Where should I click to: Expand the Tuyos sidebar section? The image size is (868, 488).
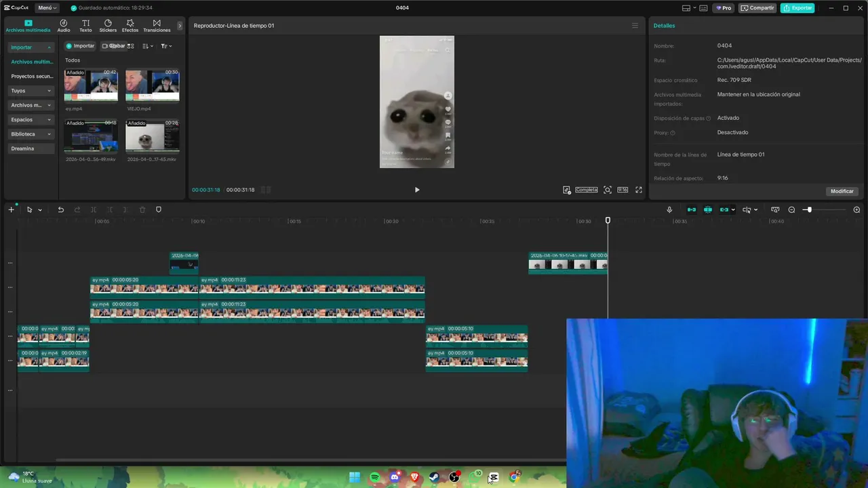pyautogui.click(x=31, y=91)
